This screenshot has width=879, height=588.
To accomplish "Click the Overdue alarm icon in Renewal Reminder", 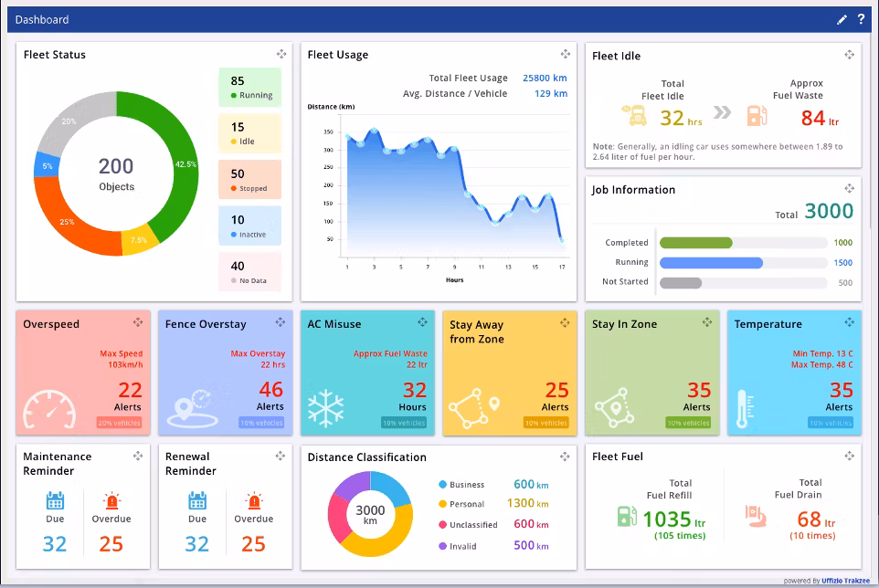I will pos(253,500).
